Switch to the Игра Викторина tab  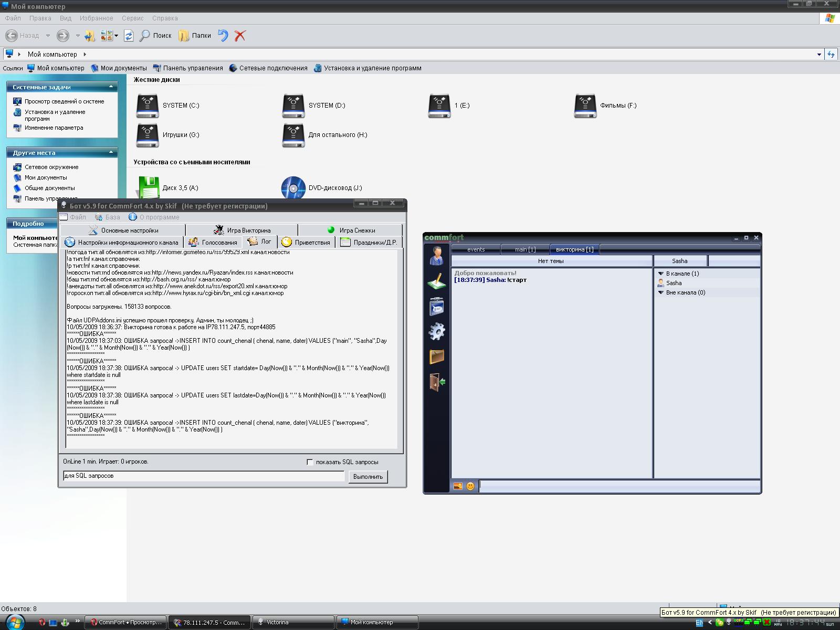click(x=242, y=230)
